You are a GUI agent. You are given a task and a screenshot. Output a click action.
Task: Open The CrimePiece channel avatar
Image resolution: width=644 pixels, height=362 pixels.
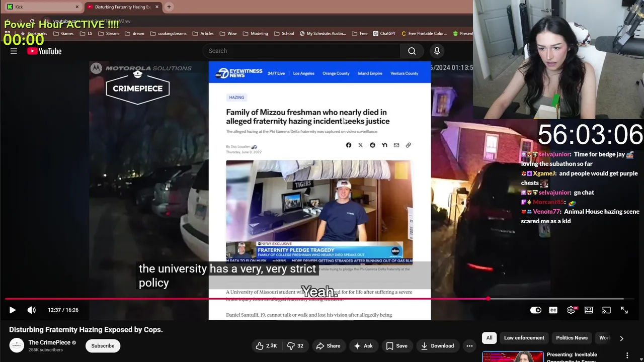tap(17, 345)
